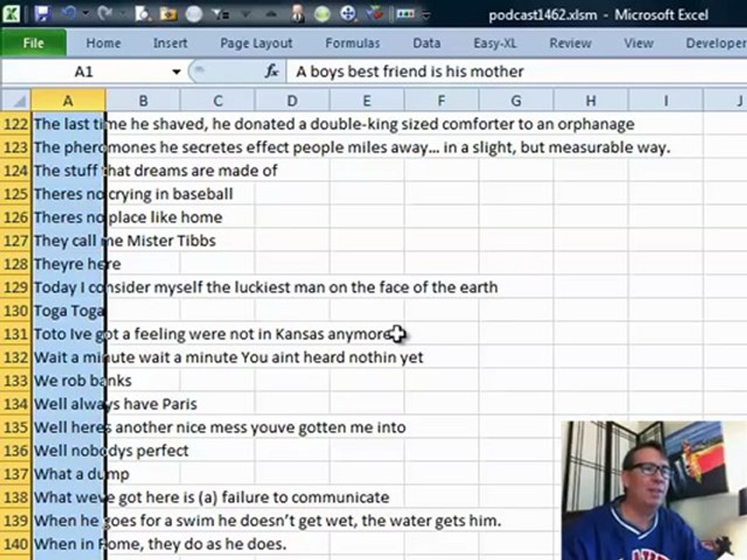Image resolution: width=747 pixels, height=560 pixels.
Task: Open the Undo history dropdown arrow
Action: [86, 14]
